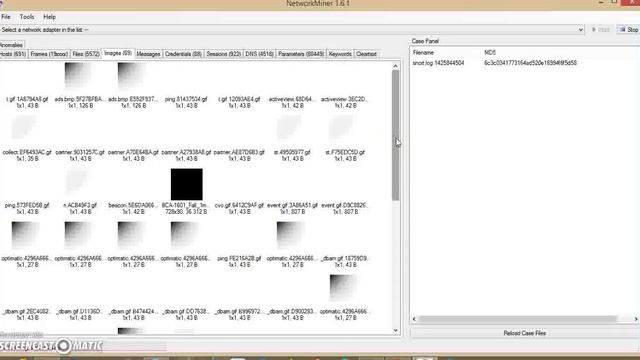Click Case Panel left scroll arrow
The width and height of the screenshot is (640, 360).
[x=414, y=319]
